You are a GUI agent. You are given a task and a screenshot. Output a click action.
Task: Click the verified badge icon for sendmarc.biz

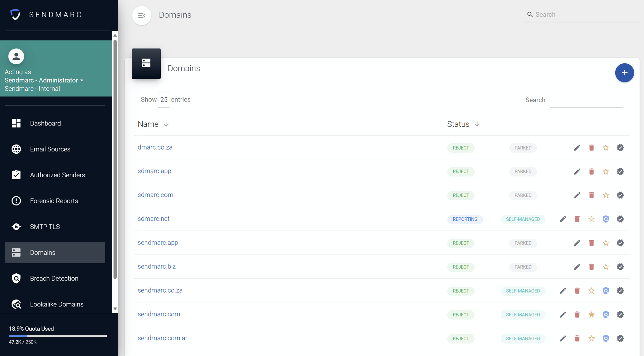(x=620, y=267)
